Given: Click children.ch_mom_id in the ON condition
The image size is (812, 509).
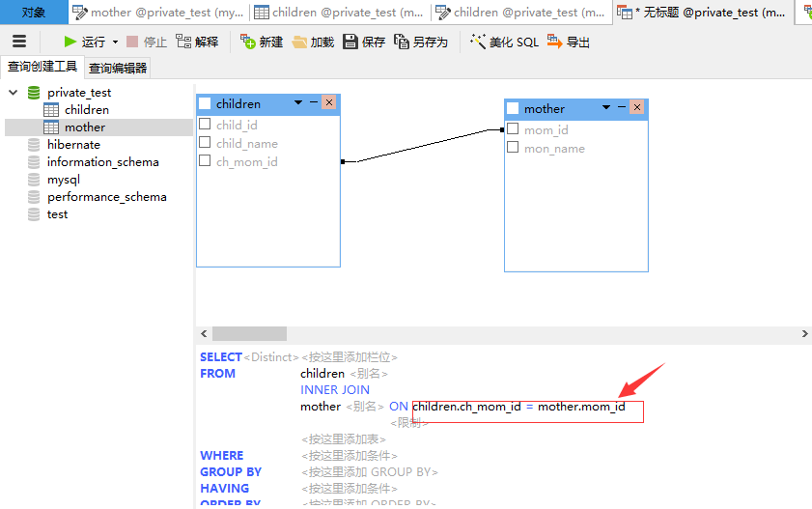Looking at the screenshot, I should tap(467, 407).
